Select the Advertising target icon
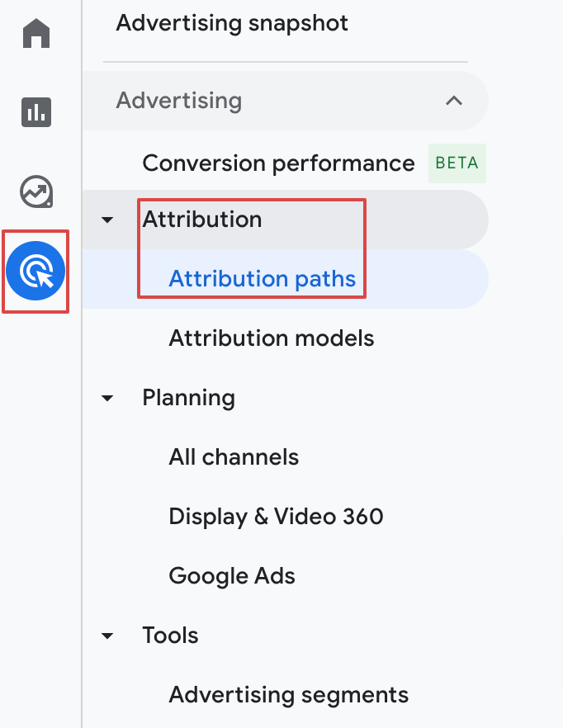The image size is (563, 728). [x=35, y=271]
